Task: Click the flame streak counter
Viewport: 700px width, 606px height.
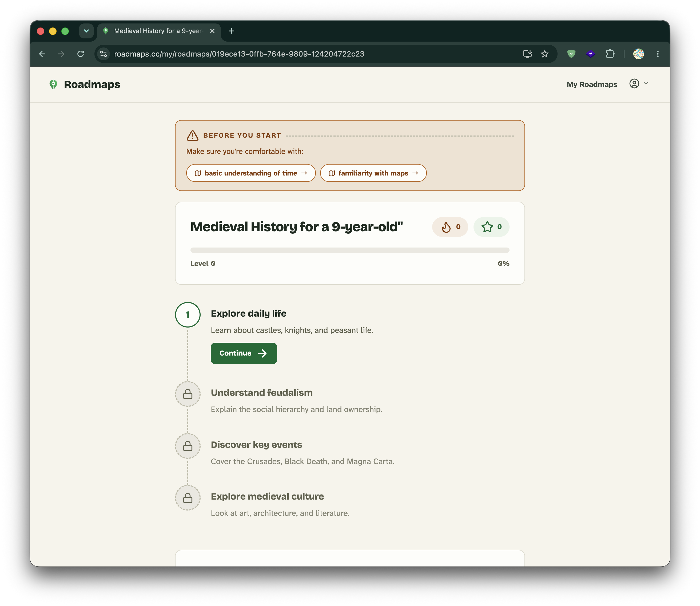Action: tap(450, 227)
